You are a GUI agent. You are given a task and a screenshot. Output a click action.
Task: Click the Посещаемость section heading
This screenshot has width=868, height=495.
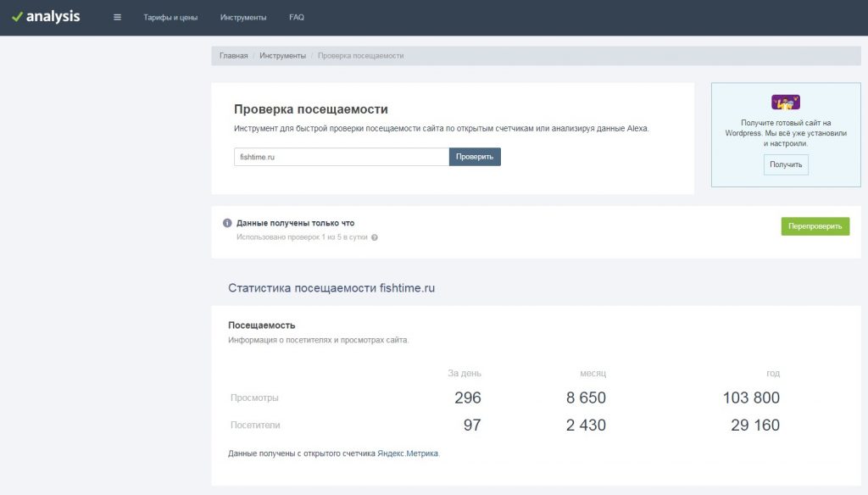pyautogui.click(x=261, y=325)
